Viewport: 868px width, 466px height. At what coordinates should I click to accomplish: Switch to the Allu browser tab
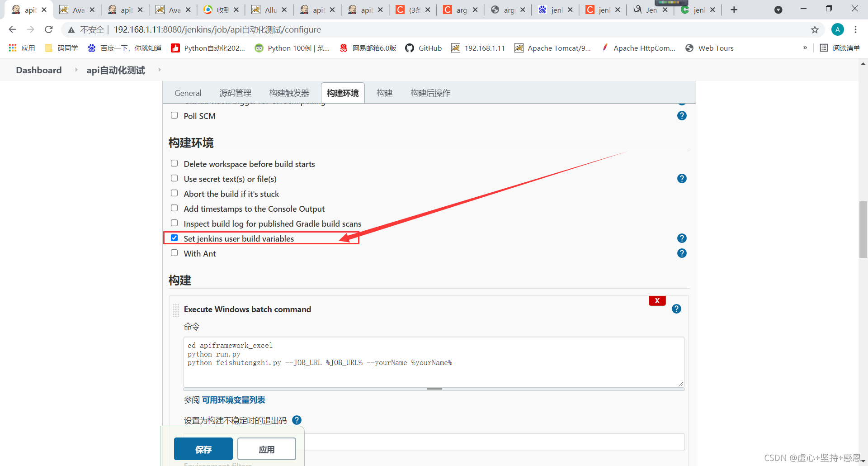270,10
